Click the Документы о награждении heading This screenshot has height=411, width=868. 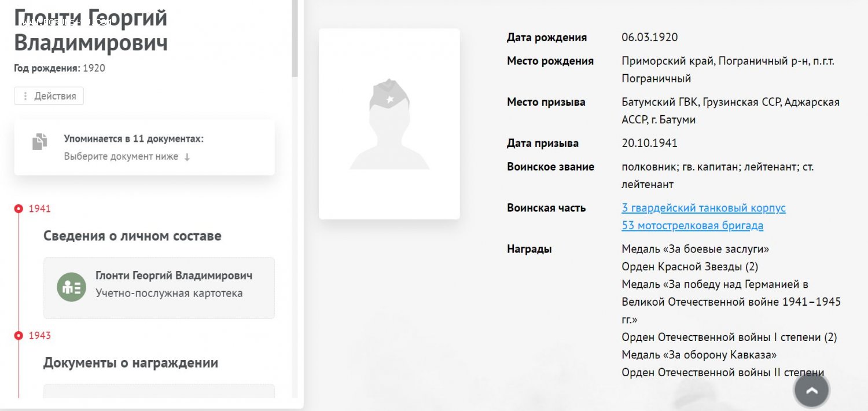click(130, 363)
